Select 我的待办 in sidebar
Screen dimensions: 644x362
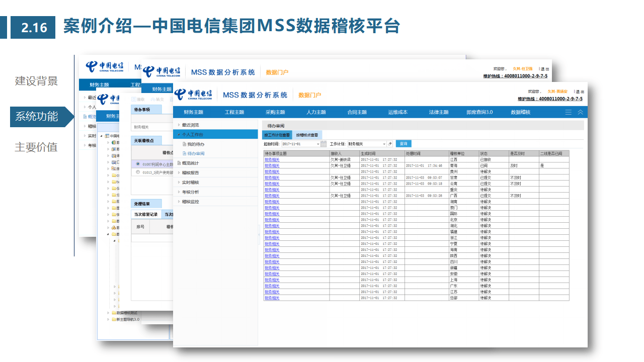point(196,144)
